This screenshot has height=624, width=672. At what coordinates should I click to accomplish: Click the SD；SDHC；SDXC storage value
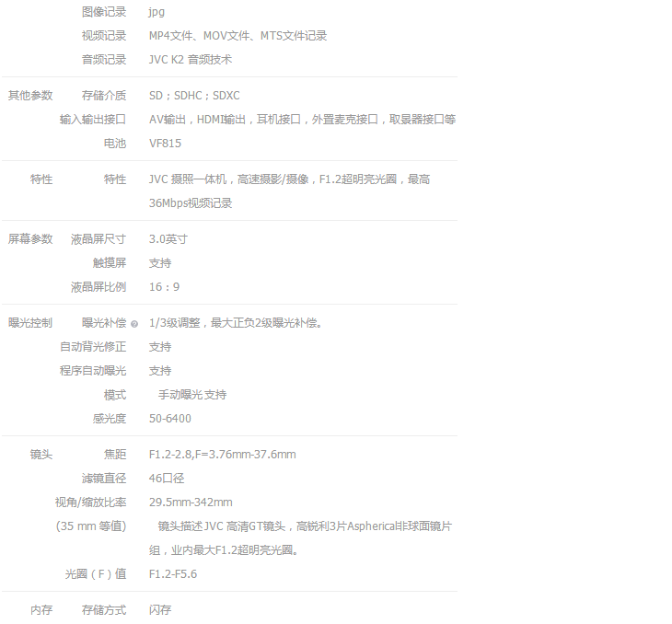pyautogui.click(x=194, y=96)
